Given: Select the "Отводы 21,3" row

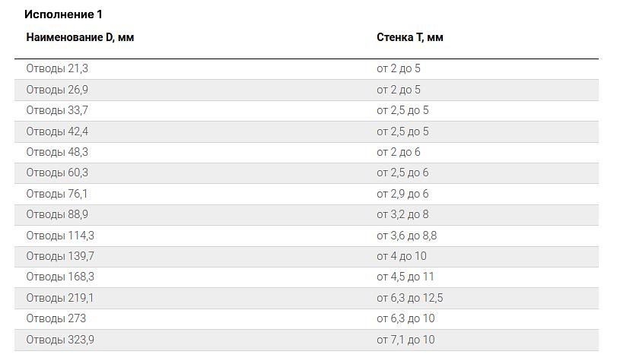Looking at the screenshot, I should tap(57, 68).
